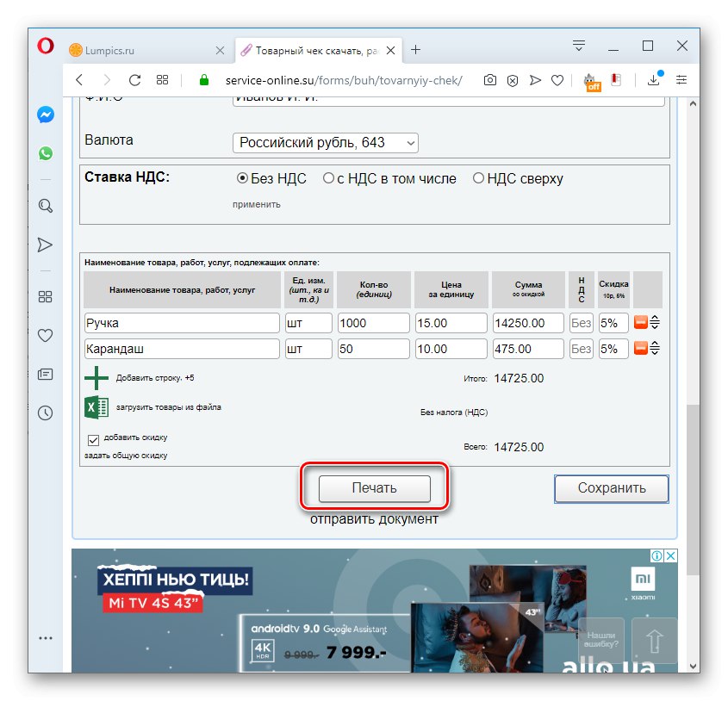Open the Валюта currency dropdown
The width and height of the screenshot is (728, 701).
pyautogui.click(x=326, y=142)
